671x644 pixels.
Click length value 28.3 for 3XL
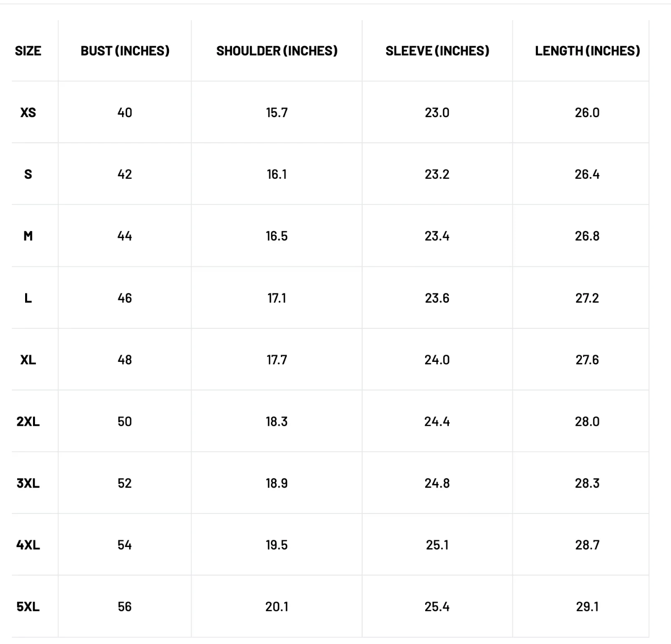pyautogui.click(x=587, y=483)
